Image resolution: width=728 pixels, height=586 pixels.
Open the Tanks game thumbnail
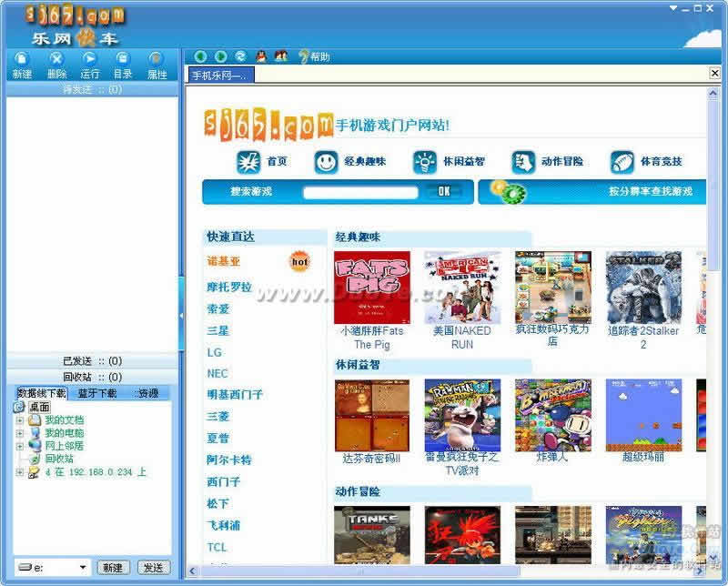372,535
